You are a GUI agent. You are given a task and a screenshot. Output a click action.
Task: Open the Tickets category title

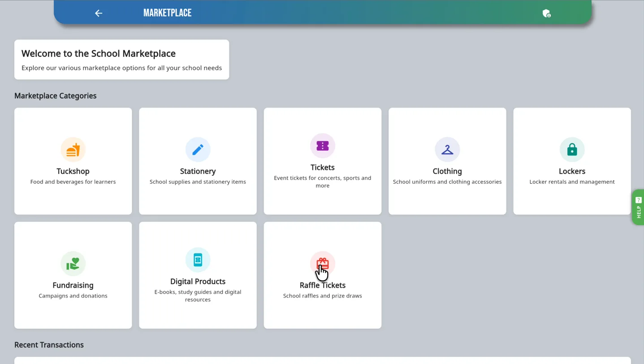[x=323, y=167]
